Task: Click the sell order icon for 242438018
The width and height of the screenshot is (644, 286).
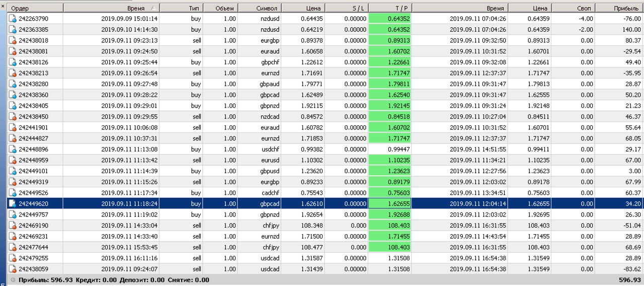Action: 13,40
